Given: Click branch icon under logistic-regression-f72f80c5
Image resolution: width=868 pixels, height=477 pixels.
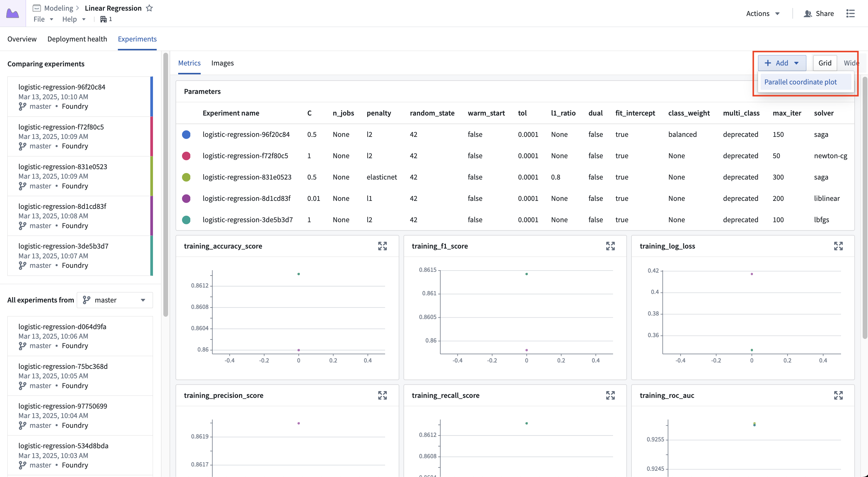Looking at the screenshot, I should 22,146.
